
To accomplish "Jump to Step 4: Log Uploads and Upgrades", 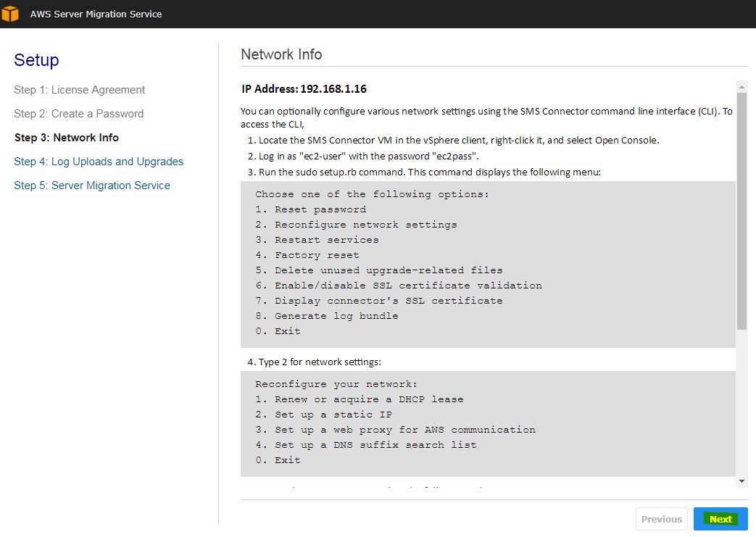I will (x=99, y=162).
